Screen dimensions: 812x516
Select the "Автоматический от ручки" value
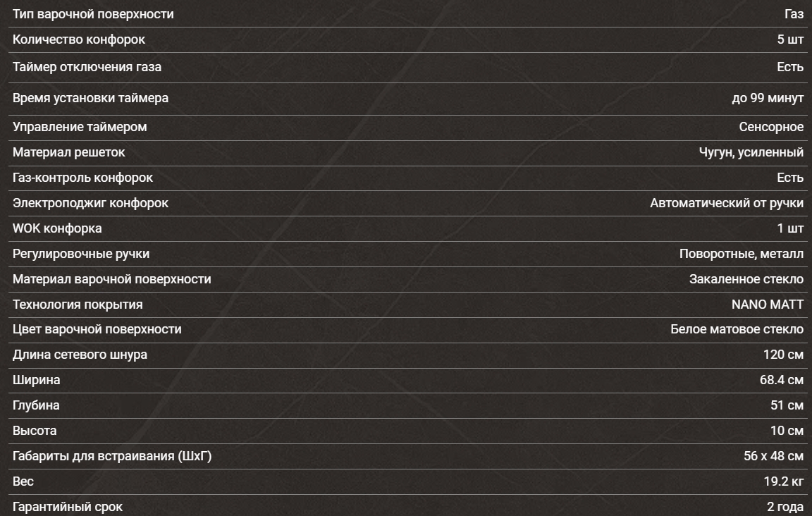727,203
